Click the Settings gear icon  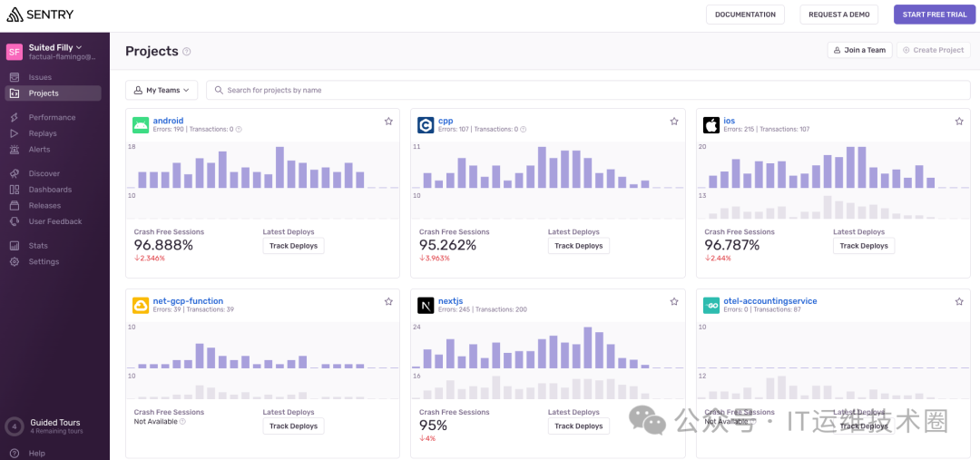click(15, 262)
